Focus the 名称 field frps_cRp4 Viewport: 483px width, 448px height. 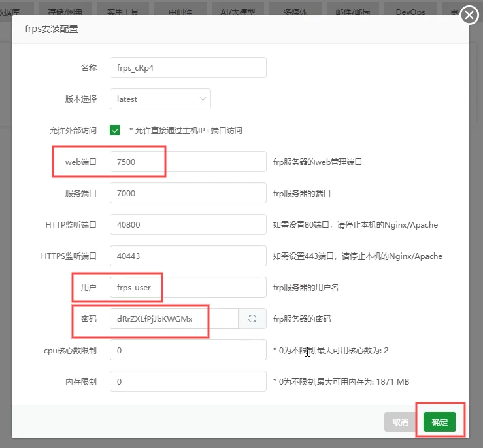pos(188,67)
